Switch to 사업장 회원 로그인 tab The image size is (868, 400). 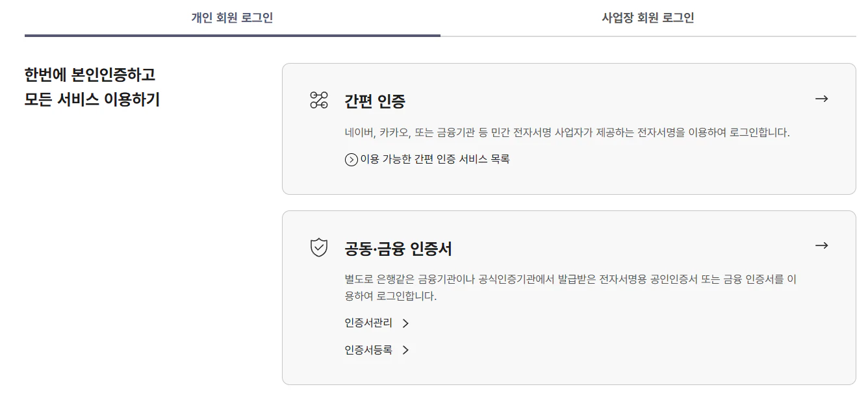[647, 18]
